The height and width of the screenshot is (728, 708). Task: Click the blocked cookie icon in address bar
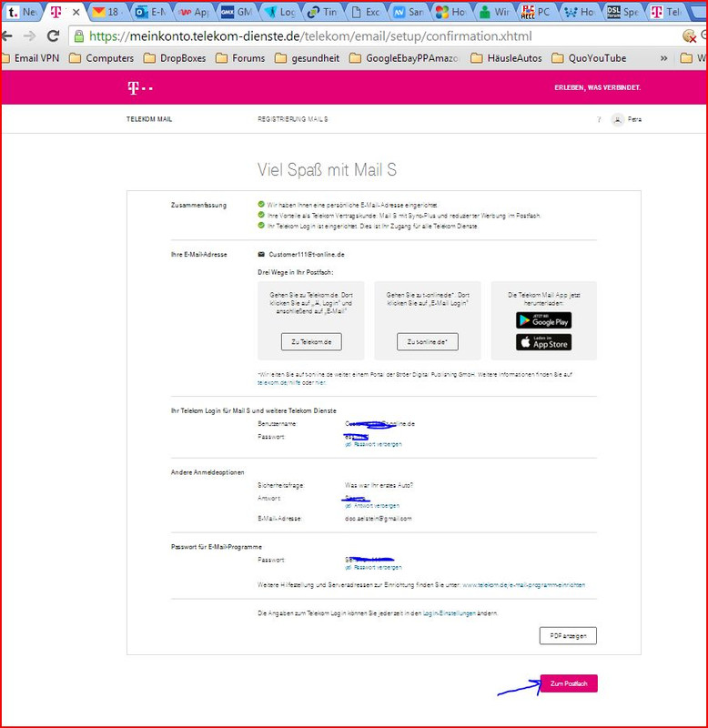[x=690, y=35]
